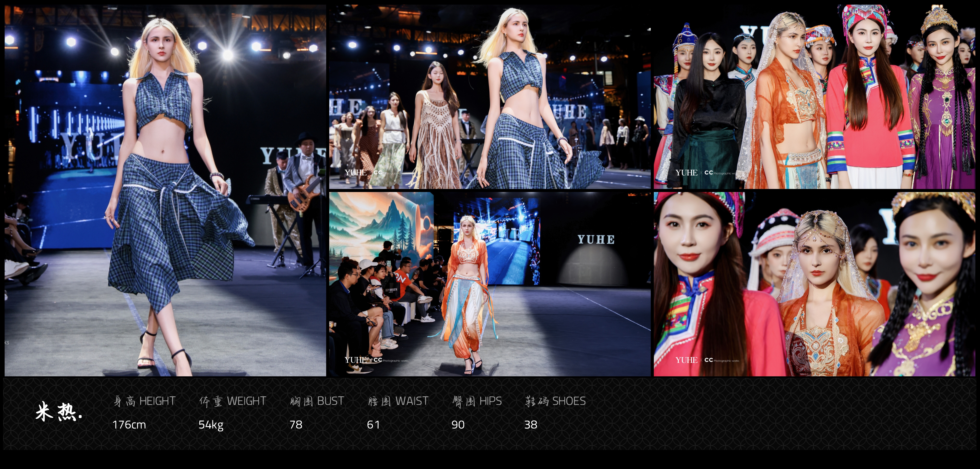Select the shoe size value 38
The height and width of the screenshot is (469, 980).
531,425
